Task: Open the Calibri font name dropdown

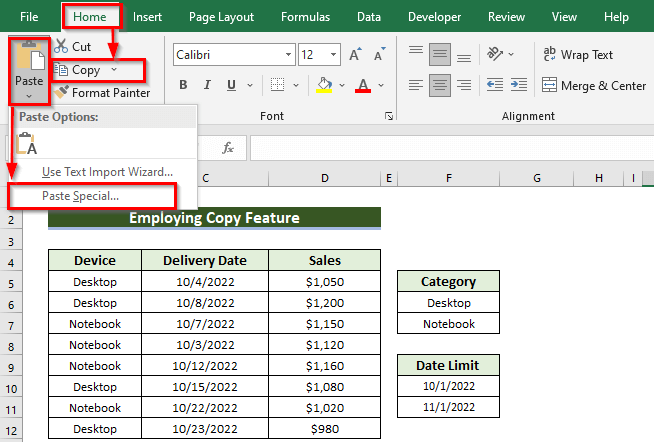Action: [x=287, y=56]
